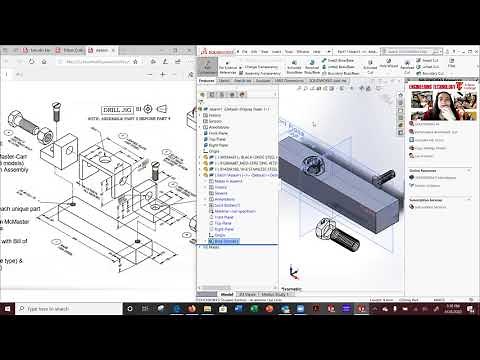The image size is (480, 360).
Task: Click the favorites star in address bar
Action: pos(135,62)
